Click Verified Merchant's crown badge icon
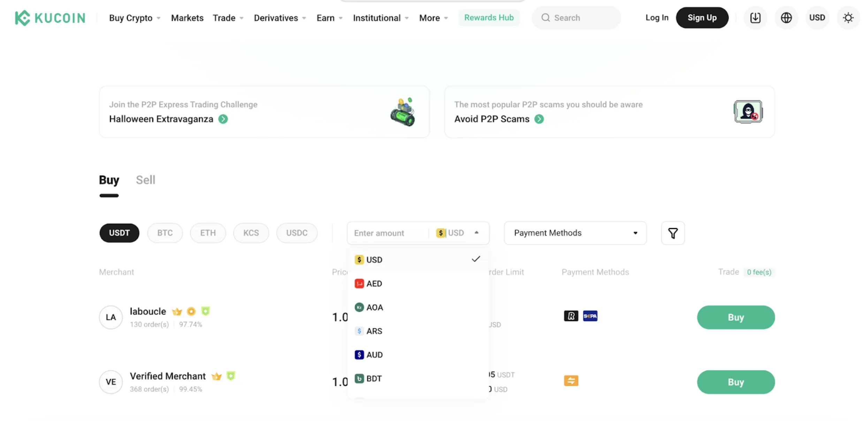Screen dimensions: 868x421 [x=216, y=376]
